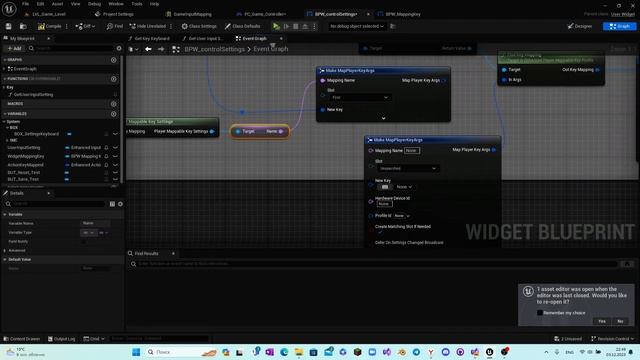
Task: Toggle Hide Unrelated nodes
Action: 148,26
